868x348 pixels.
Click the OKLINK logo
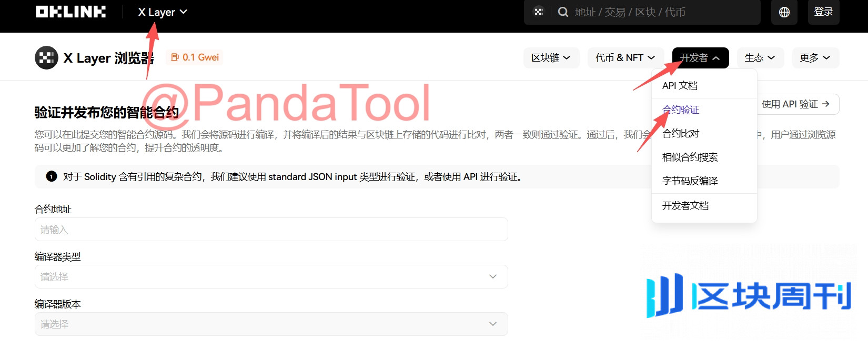70,12
